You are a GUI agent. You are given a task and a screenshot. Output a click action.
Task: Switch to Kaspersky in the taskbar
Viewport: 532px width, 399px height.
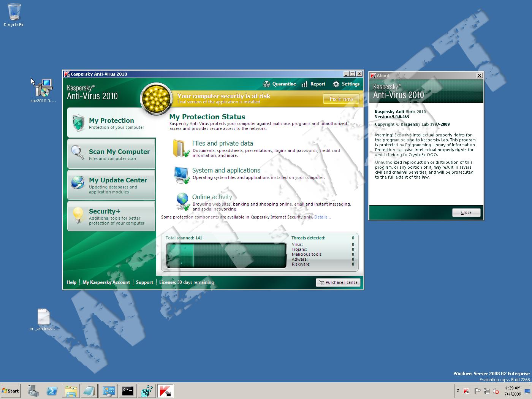tap(166, 391)
